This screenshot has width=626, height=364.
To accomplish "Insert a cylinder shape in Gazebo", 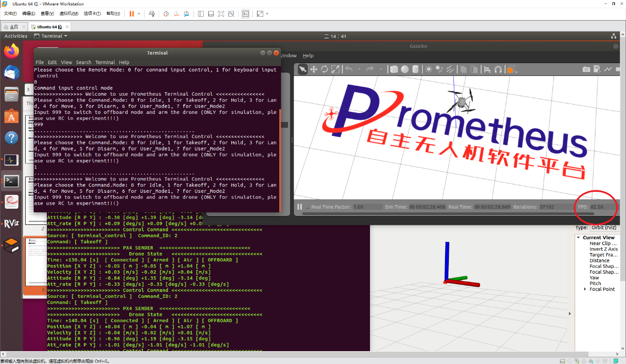I will [x=415, y=70].
